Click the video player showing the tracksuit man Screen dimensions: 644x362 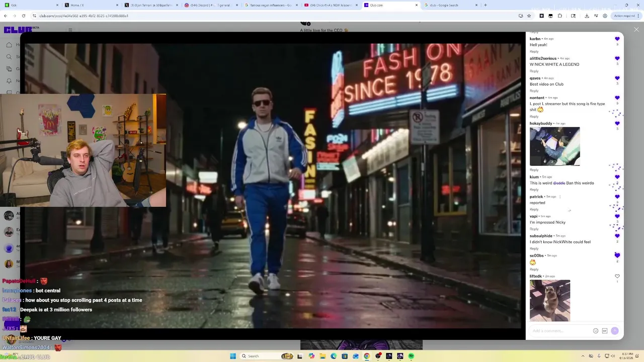273,186
